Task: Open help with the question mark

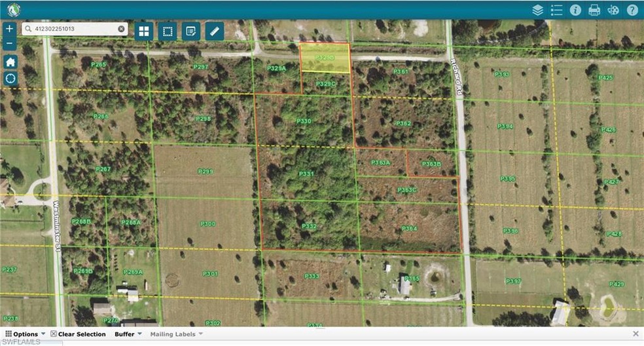Action: point(632,10)
